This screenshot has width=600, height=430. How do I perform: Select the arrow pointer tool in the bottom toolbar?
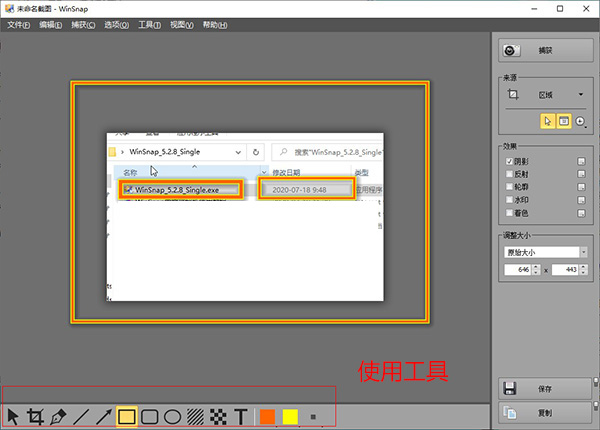click(x=13, y=417)
